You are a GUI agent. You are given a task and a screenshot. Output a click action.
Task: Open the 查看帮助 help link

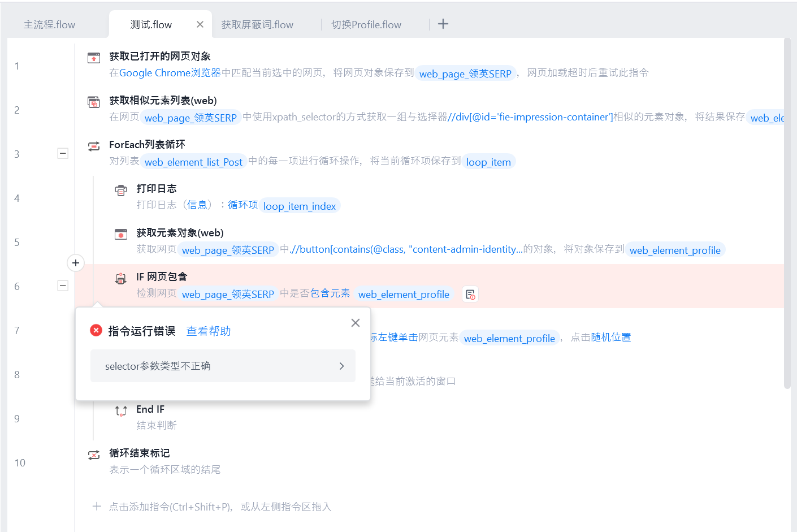tap(209, 331)
